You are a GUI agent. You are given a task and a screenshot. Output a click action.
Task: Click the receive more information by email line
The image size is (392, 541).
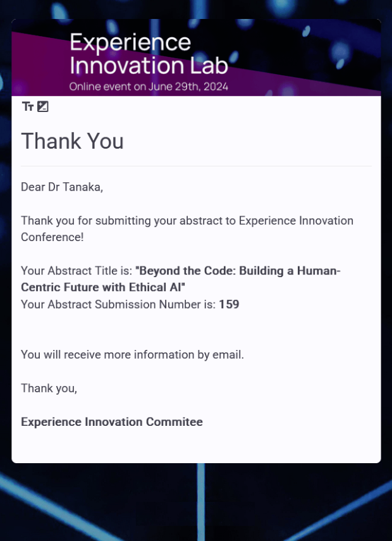pyautogui.click(x=132, y=355)
